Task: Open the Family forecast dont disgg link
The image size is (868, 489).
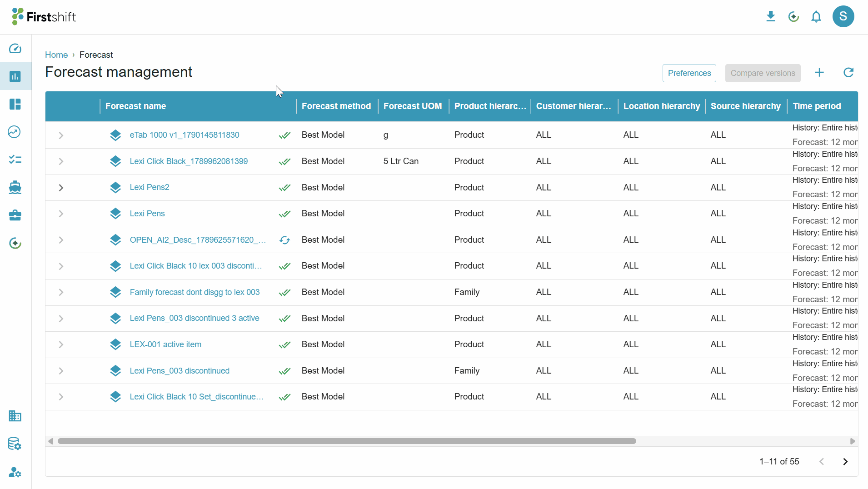Action: pyautogui.click(x=195, y=292)
